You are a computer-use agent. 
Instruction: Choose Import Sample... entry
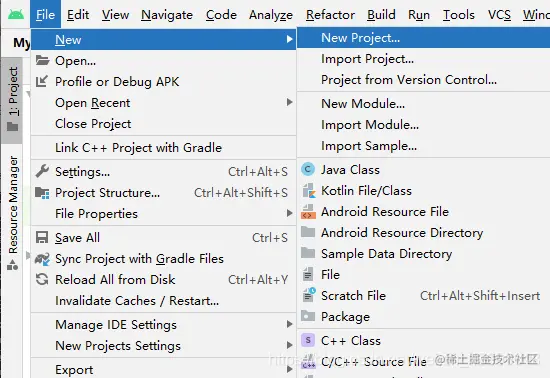(x=423, y=146)
